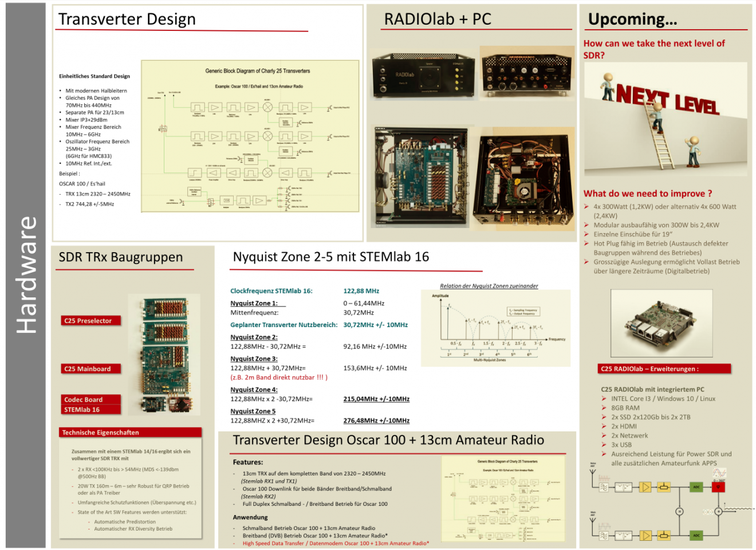Select 'What do we need to improve ?' text

click(x=648, y=194)
